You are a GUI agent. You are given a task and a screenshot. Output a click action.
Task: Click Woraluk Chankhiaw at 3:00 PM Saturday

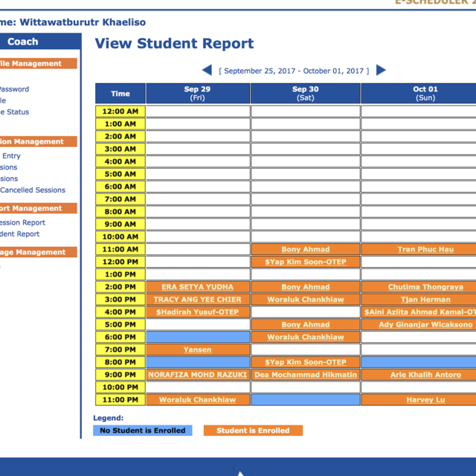point(306,299)
